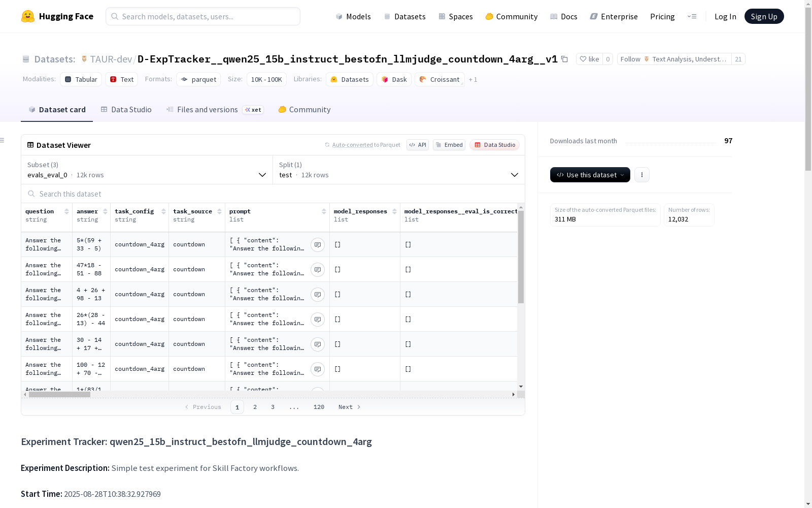Viewport: 812px width, 508px height.
Task: Open the more navigation menu icon
Action: 692,16
